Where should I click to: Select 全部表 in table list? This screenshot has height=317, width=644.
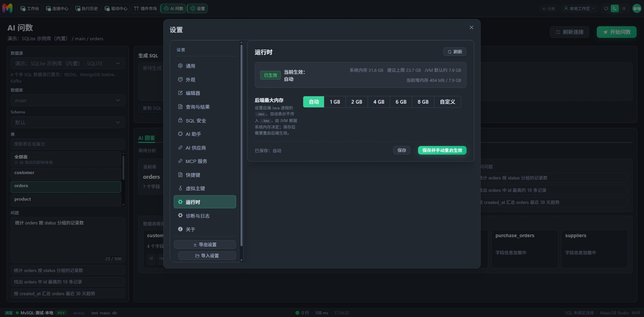66,159
